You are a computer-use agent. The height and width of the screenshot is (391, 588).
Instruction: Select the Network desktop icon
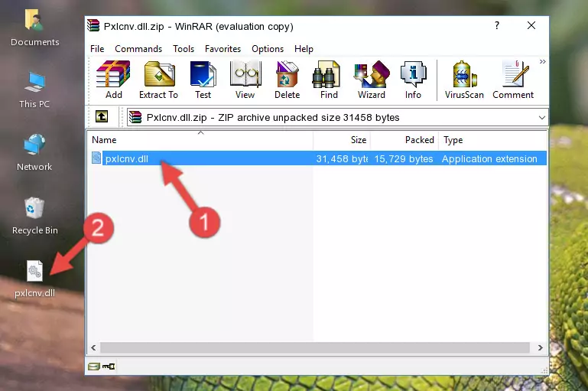34,152
